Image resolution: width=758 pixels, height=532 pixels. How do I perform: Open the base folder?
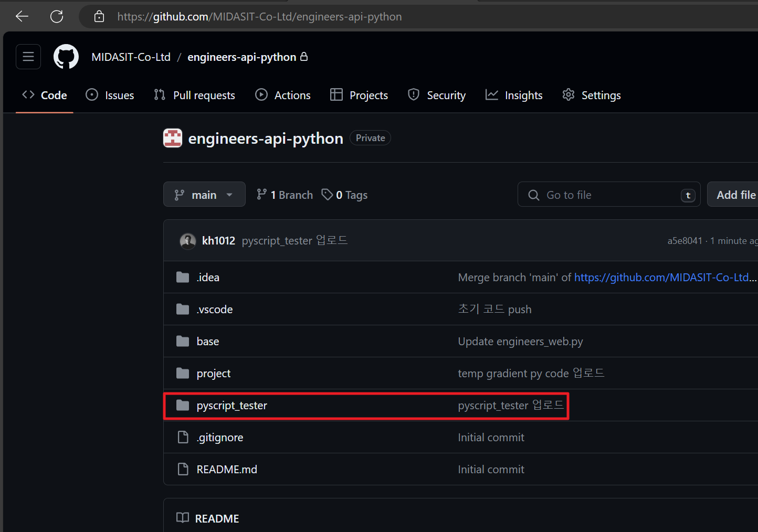point(208,341)
